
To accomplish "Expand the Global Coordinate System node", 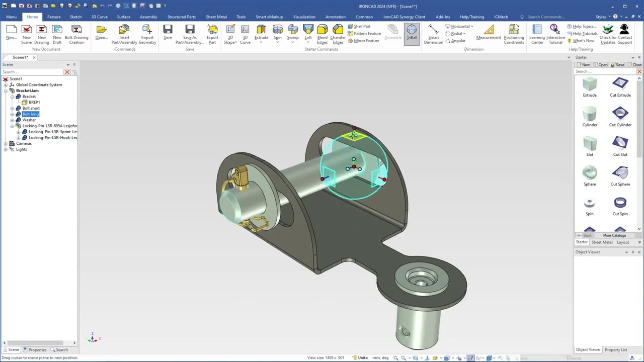I will click(6, 84).
